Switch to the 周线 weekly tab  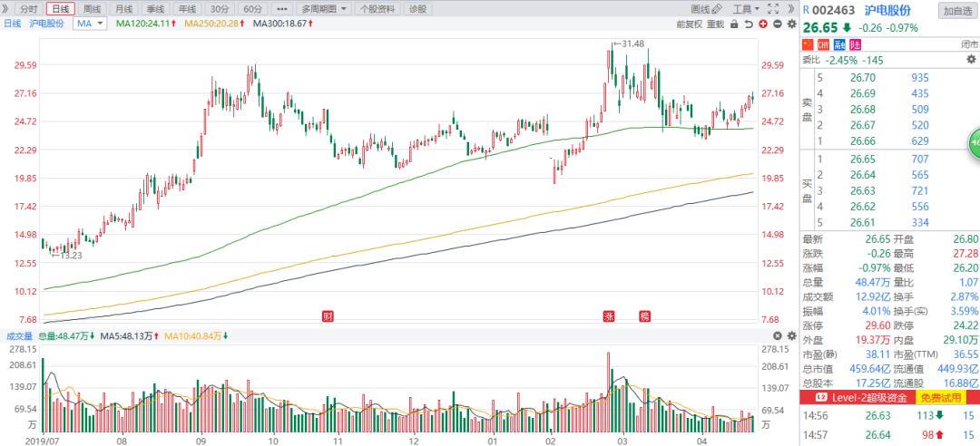point(92,8)
